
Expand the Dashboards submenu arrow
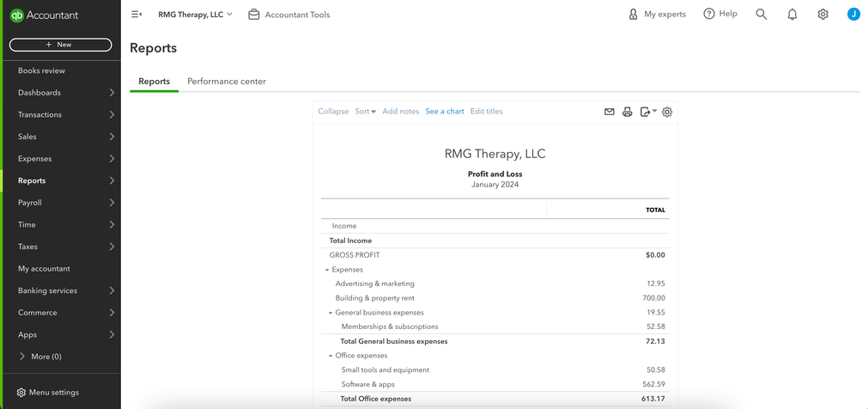tap(112, 93)
